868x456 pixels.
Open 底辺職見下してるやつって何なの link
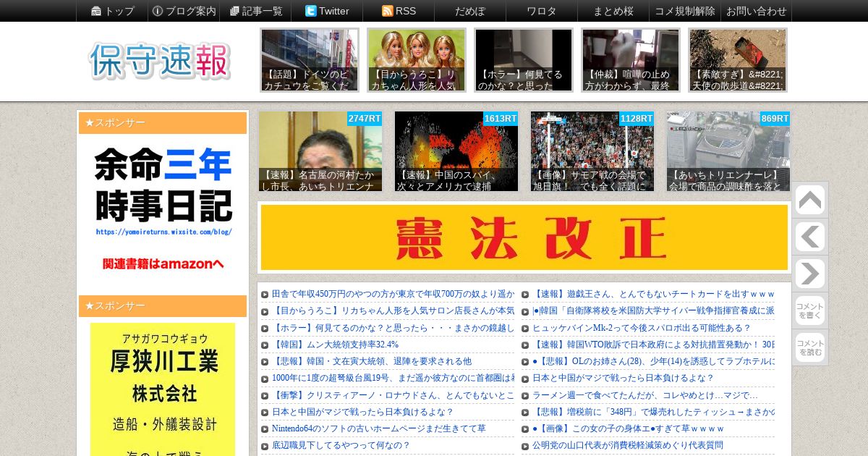pyautogui.click(x=341, y=445)
